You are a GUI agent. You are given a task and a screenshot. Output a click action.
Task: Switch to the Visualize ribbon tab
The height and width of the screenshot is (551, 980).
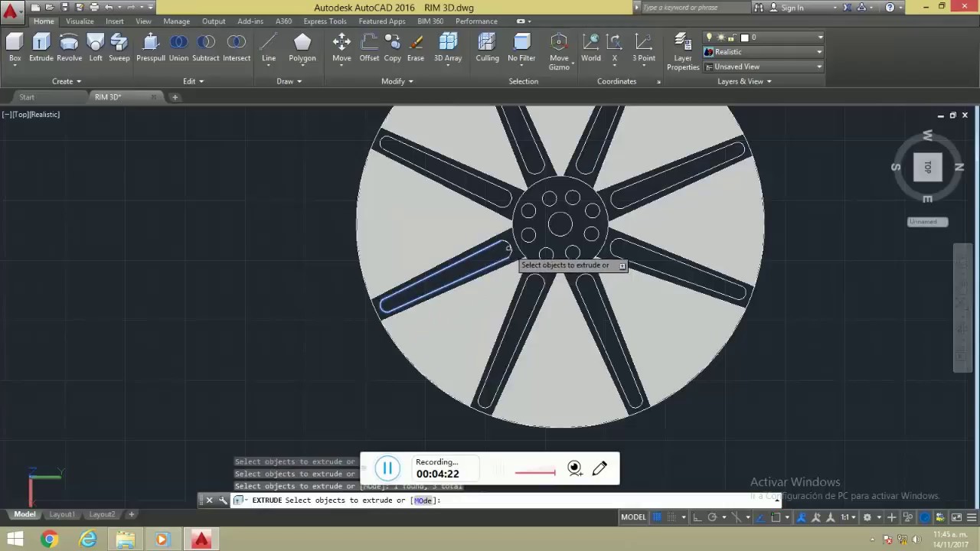[80, 21]
